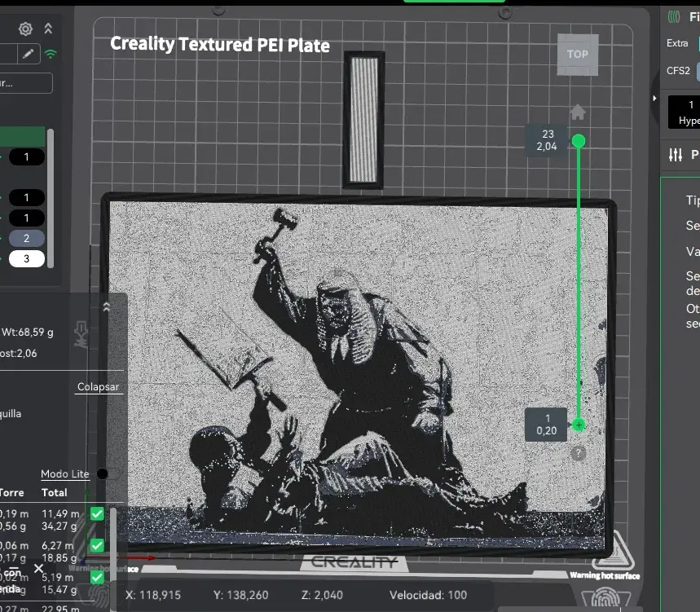The image size is (700, 612).
Task: Click the Modo Lite label
Action: (x=64, y=474)
